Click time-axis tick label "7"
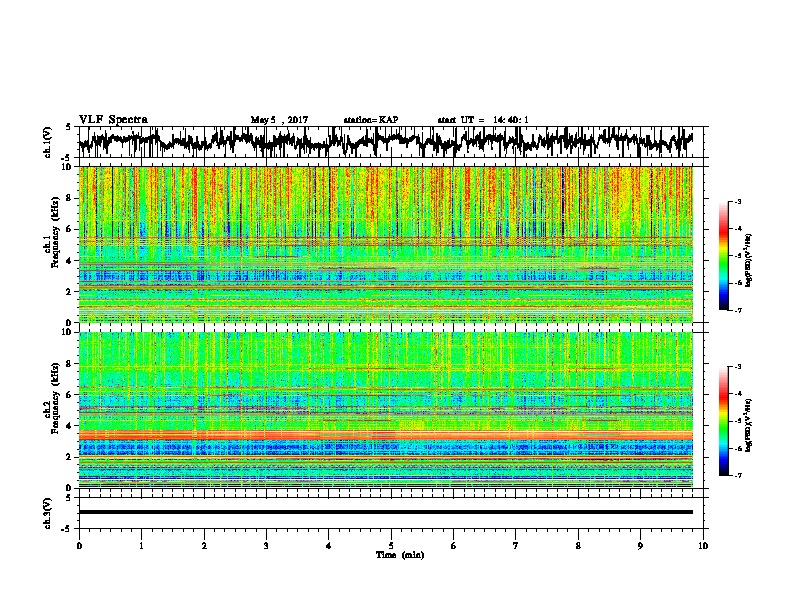Screen dimensions: 792x612 point(516,546)
